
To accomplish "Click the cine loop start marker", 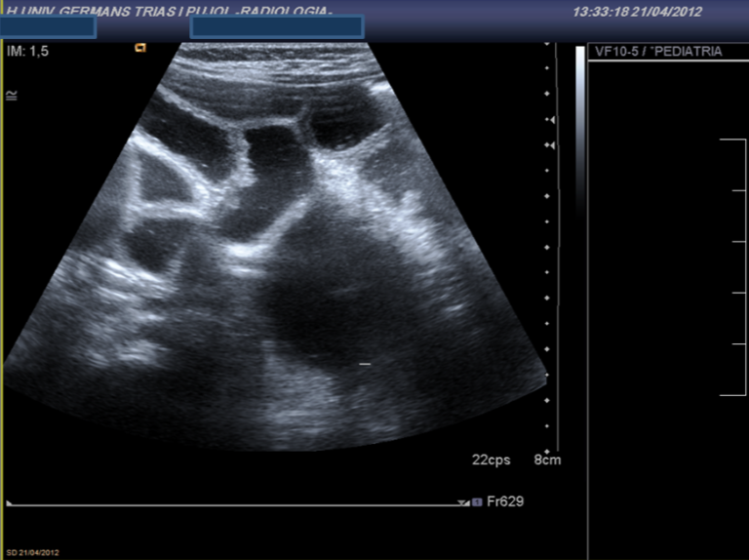I will click(x=10, y=503).
